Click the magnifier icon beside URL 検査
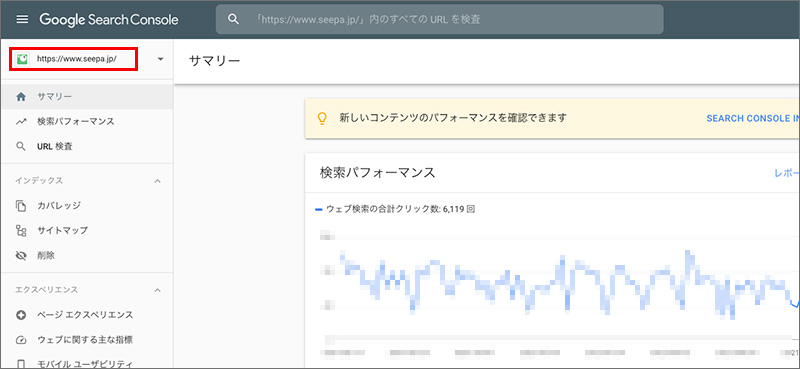The image size is (800, 369). click(21, 147)
